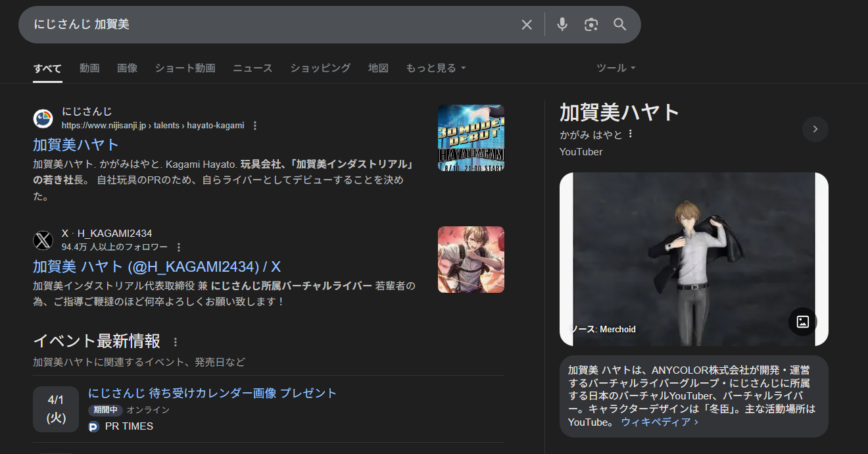868x454 pixels.
Task: Click the 加賀美ハヤトに関連するイベント、発売日など subtitle
Action: click(139, 363)
